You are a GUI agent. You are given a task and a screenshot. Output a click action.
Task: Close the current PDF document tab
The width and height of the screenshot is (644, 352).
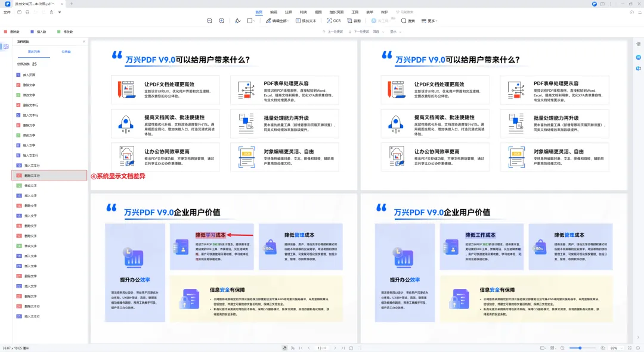click(x=61, y=4)
